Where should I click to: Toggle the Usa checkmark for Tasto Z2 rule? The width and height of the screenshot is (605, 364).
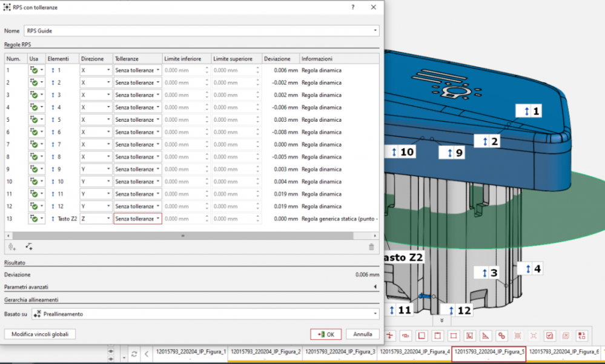point(35,219)
